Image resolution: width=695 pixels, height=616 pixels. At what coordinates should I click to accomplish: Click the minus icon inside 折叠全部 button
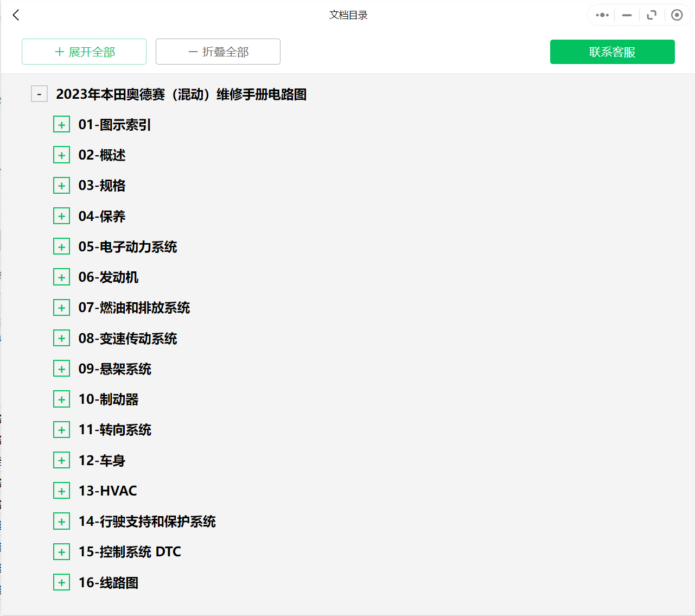click(192, 52)
